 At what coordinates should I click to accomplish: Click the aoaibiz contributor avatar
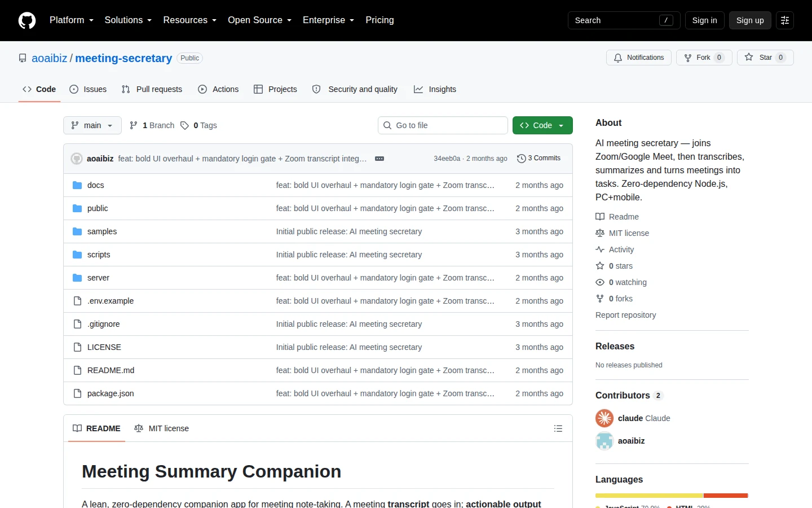[x=604, y=441]
